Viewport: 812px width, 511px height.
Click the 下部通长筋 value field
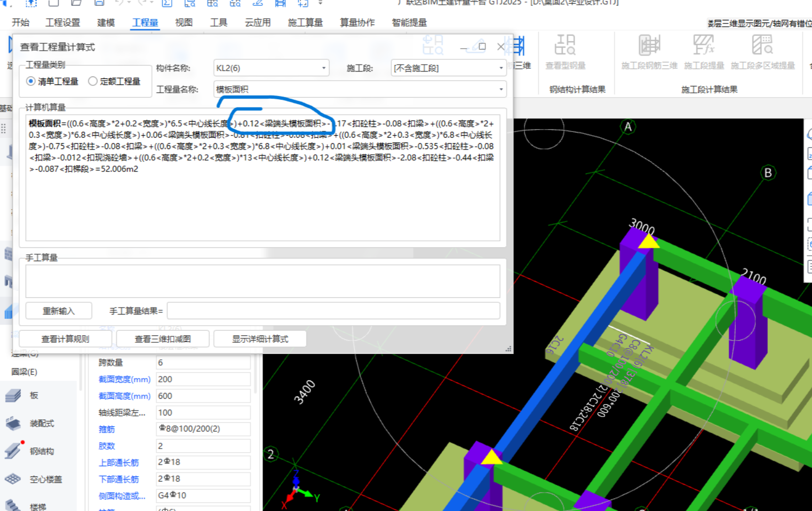coord(203,478)
